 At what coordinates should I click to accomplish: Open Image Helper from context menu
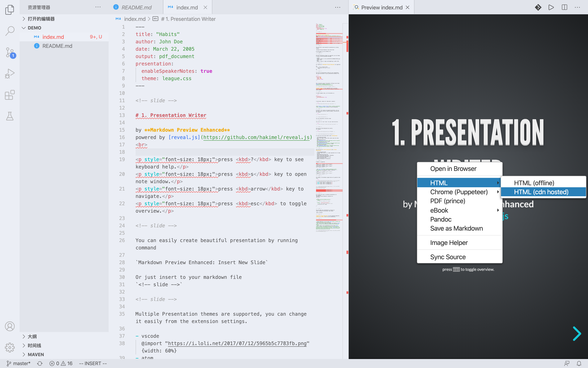click(459, 243)
